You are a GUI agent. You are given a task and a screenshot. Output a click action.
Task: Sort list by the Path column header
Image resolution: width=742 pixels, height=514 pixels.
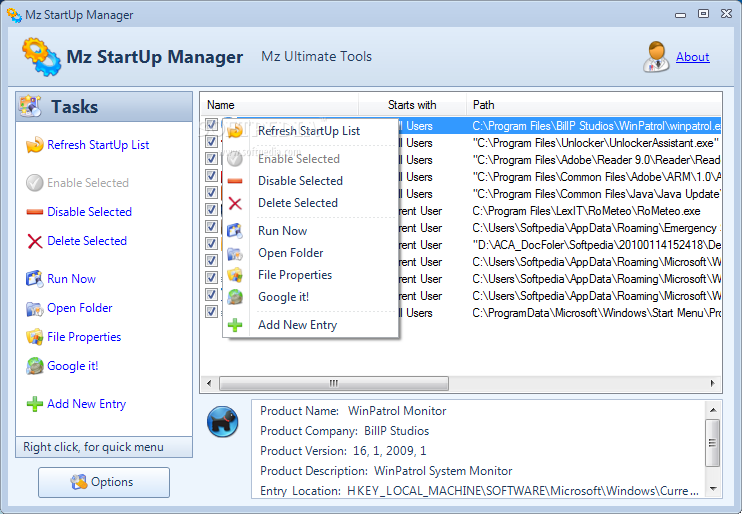click(594, 105)
